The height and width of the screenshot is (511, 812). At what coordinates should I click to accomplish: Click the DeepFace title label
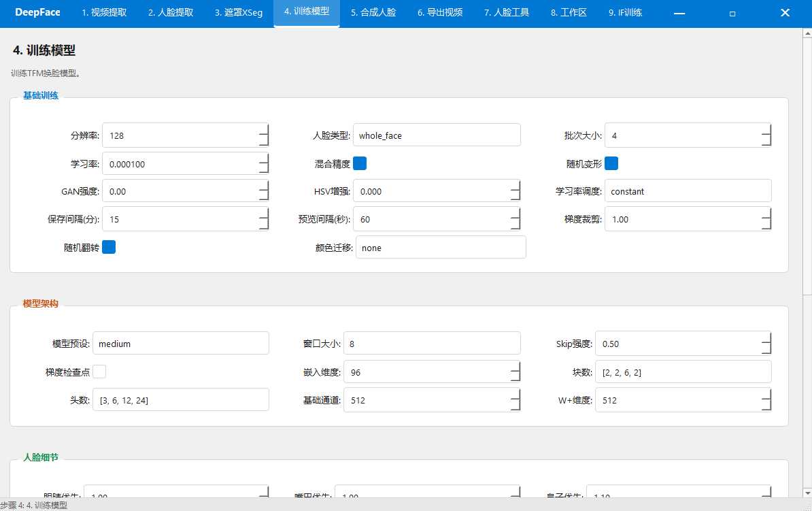[x=37, y=12]
